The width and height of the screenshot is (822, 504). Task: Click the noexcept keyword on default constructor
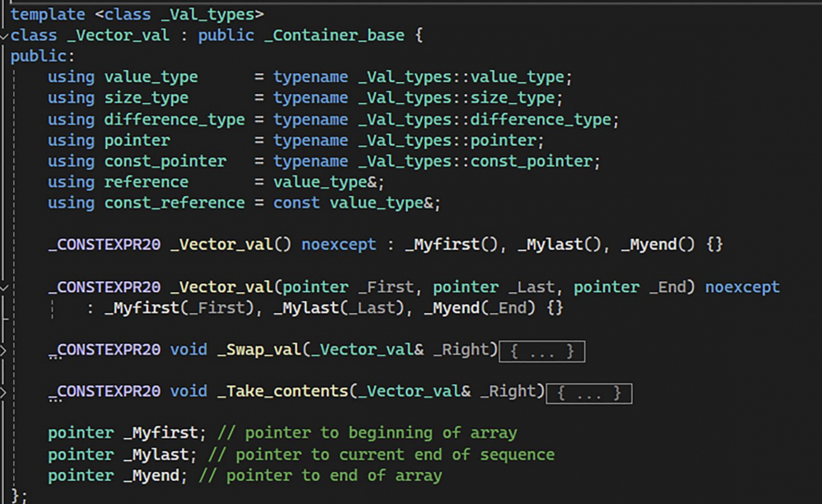(x=339, y=244)
